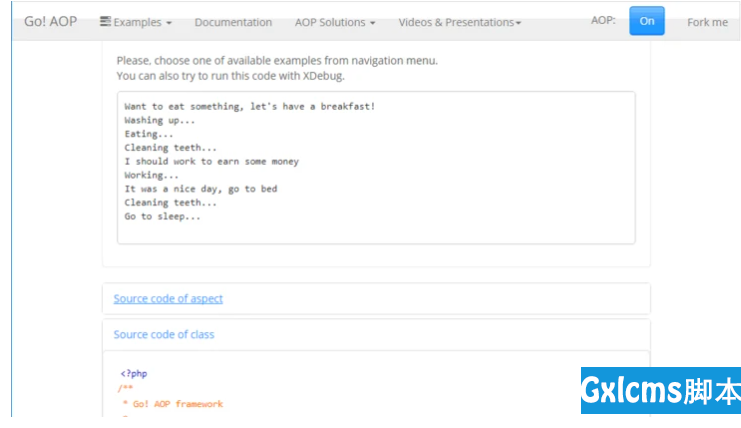Click the caret arrow next to Examples

[x=168, y=23]
